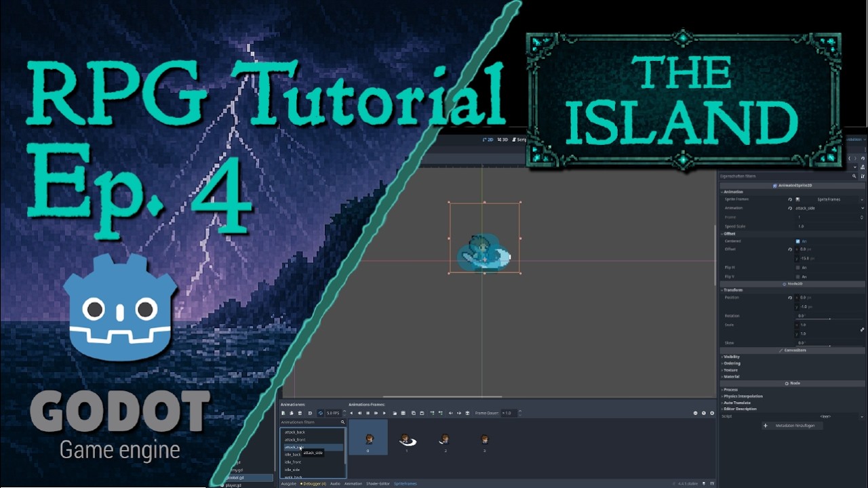Insert empty frame after selection

click(x=440, y=413)
